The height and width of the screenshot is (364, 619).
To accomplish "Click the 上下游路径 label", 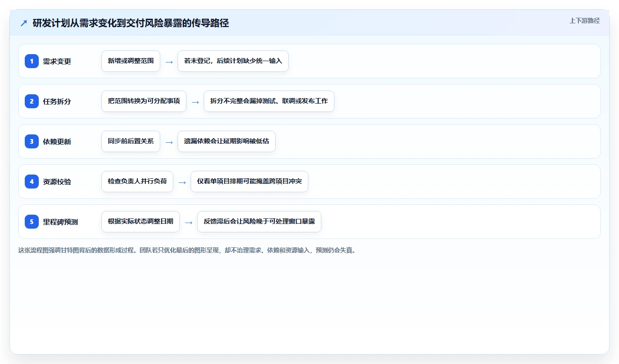I will [584, 21].
